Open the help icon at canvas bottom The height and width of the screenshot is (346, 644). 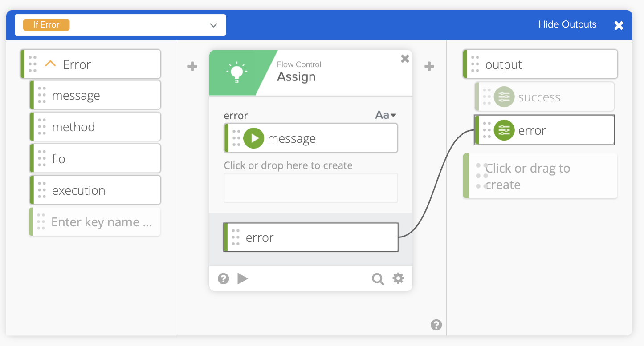436,325
